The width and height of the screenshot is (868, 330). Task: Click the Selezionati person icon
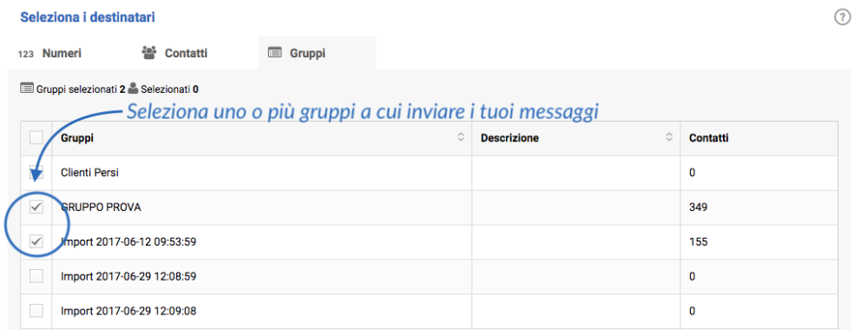(133, 88)
